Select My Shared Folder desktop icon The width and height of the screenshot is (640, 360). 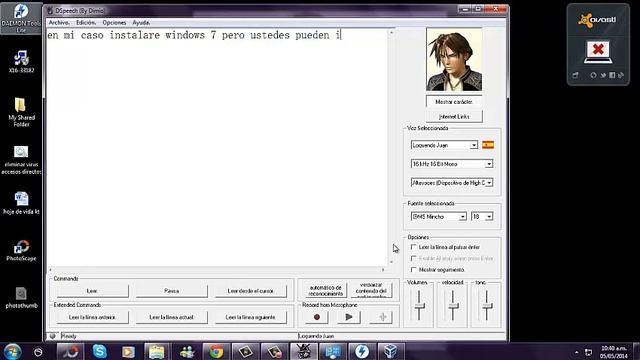21,112
